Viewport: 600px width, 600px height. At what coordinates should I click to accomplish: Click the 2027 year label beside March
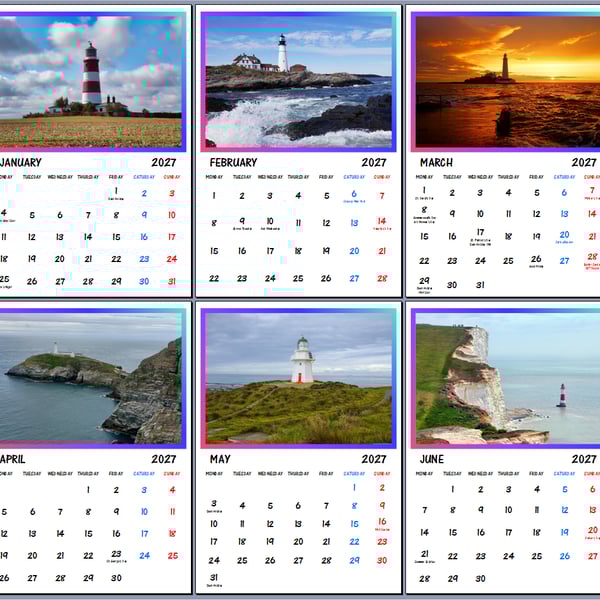584,163
